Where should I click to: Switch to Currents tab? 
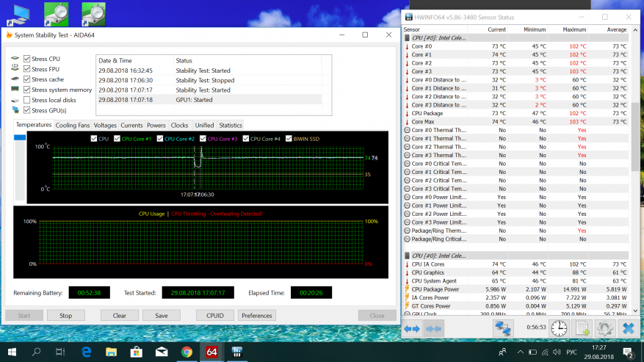coord(131,126)
